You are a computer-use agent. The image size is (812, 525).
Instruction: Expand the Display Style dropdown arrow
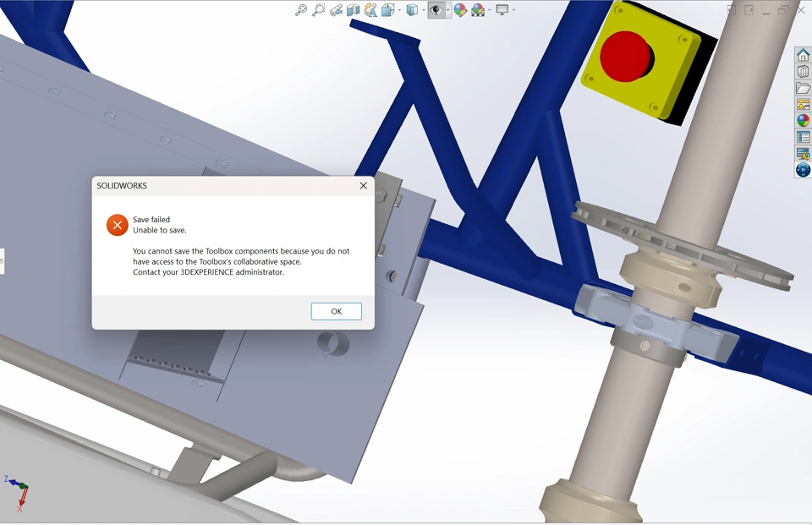point(424,10)
